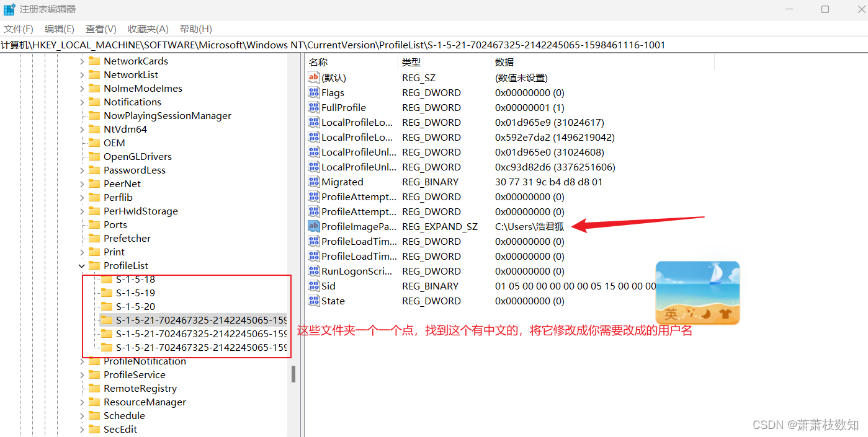
Task: Click the Flags DWORD value icon
Action: [x=314, y=92]
